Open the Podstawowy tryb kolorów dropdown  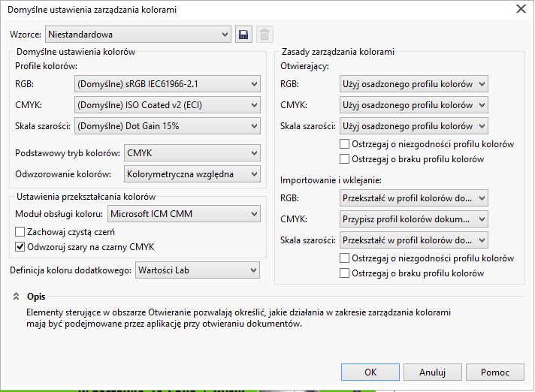click(192, 153)
